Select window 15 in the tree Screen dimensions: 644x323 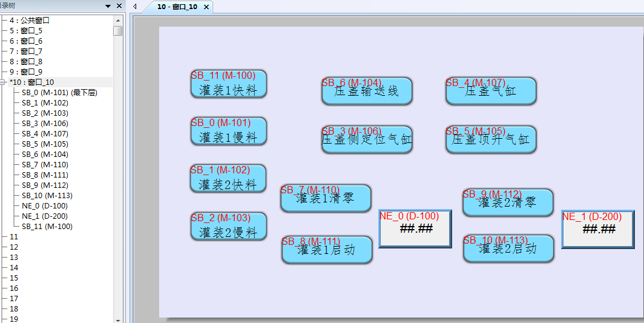pos(14,278)
